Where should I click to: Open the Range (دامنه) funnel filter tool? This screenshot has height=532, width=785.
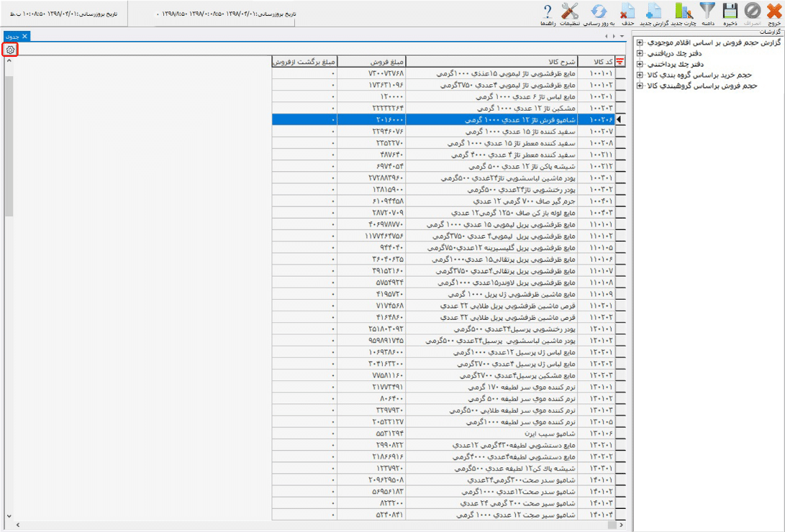click(707, 12)
